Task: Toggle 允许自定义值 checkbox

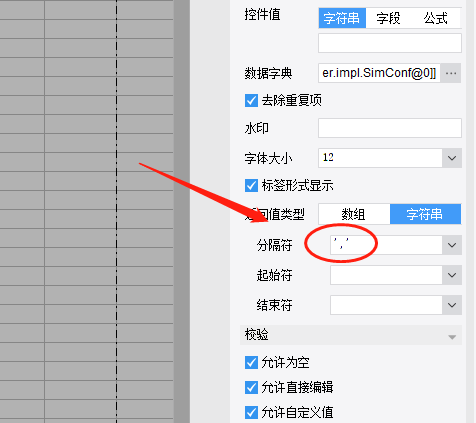Action: pos(251,413)
